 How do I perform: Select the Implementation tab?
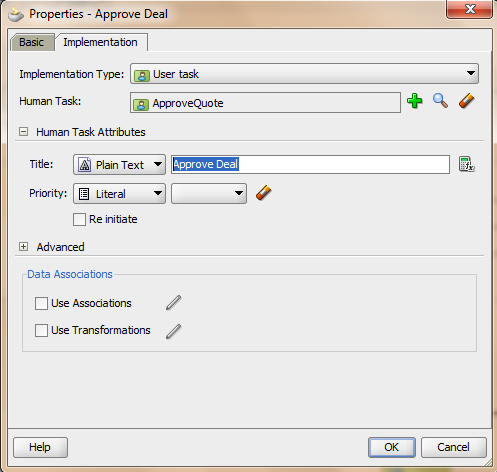click(101, 42)
